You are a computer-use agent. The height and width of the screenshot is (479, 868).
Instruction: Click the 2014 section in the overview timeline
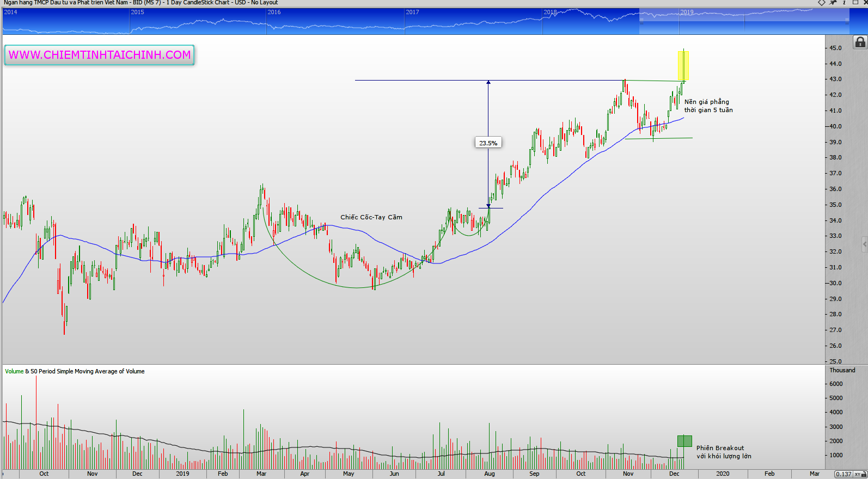tap(65, 22)
